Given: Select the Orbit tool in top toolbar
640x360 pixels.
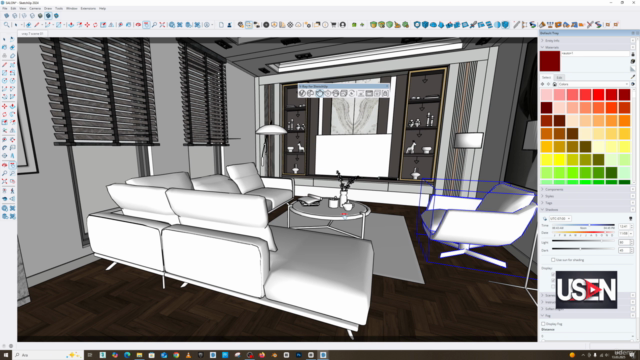Looking at the screenshot, I should [x=138, y=25].
